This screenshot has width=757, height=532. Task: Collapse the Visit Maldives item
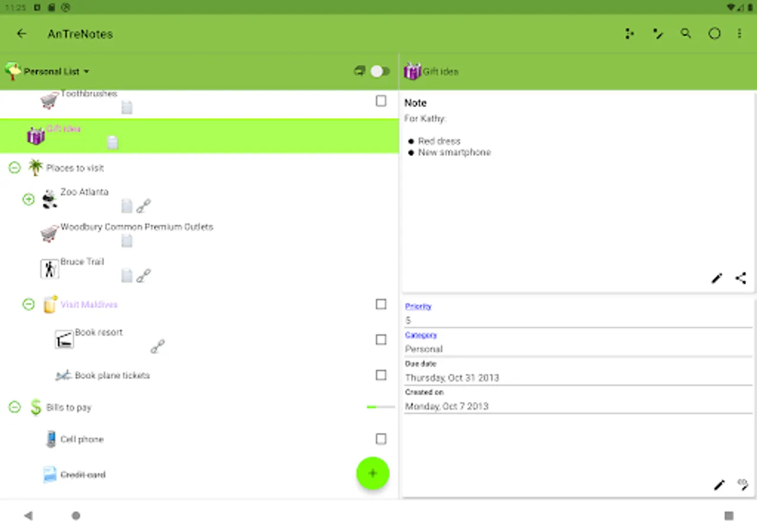pos(28,304)
